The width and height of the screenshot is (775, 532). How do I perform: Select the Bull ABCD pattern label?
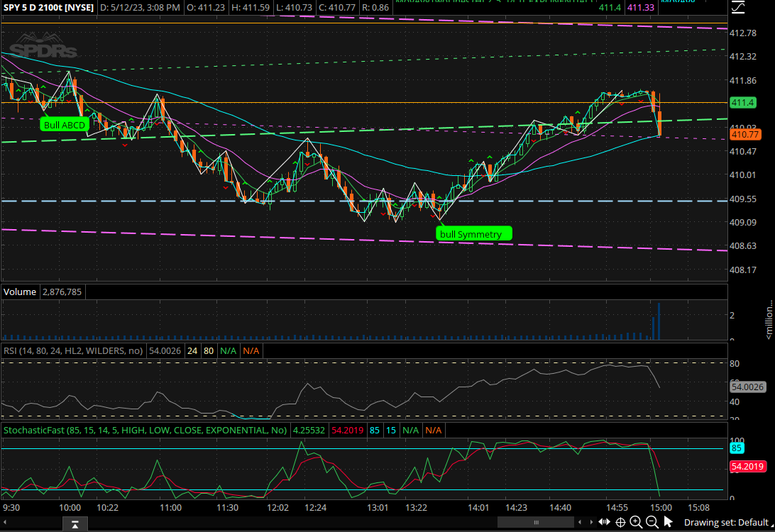(x=65, y=126)
